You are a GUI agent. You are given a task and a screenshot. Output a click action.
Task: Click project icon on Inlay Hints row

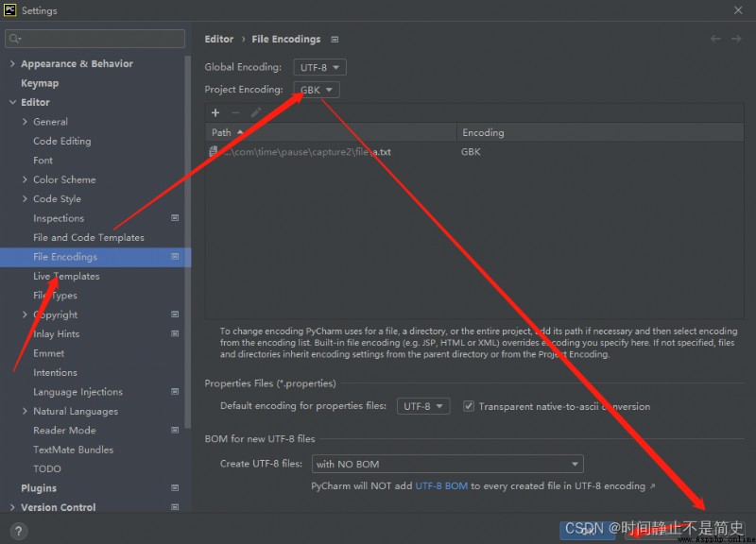(x=175, y=333)
